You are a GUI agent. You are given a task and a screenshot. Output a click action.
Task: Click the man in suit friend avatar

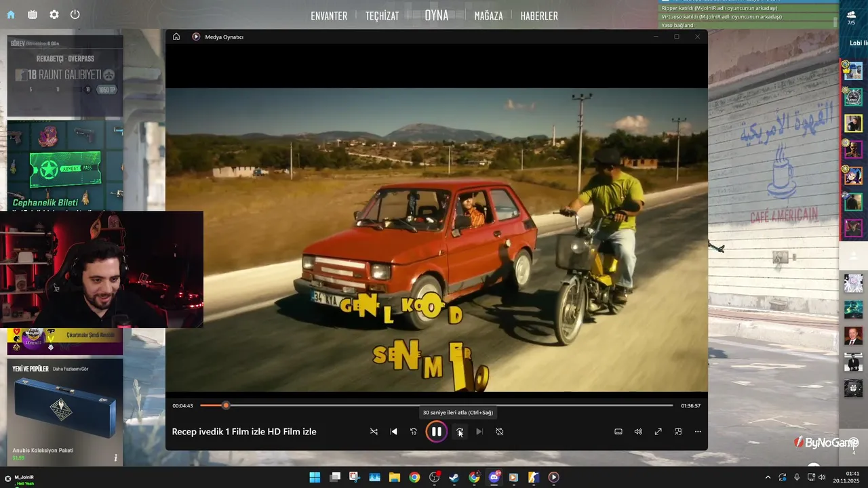click(853, 335)
